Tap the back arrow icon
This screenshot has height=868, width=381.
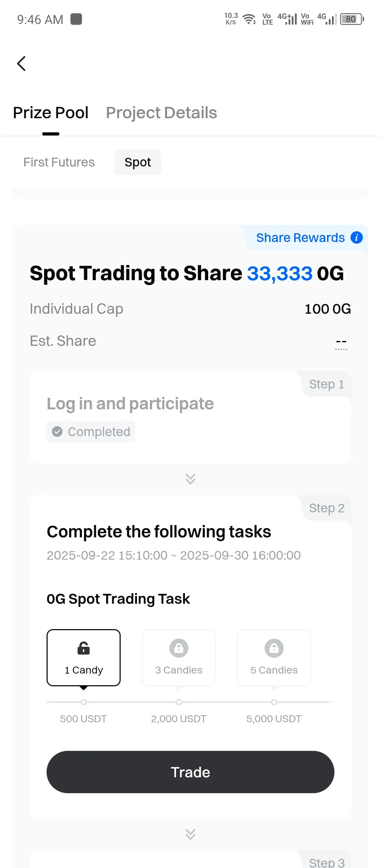tap(22, 64)
